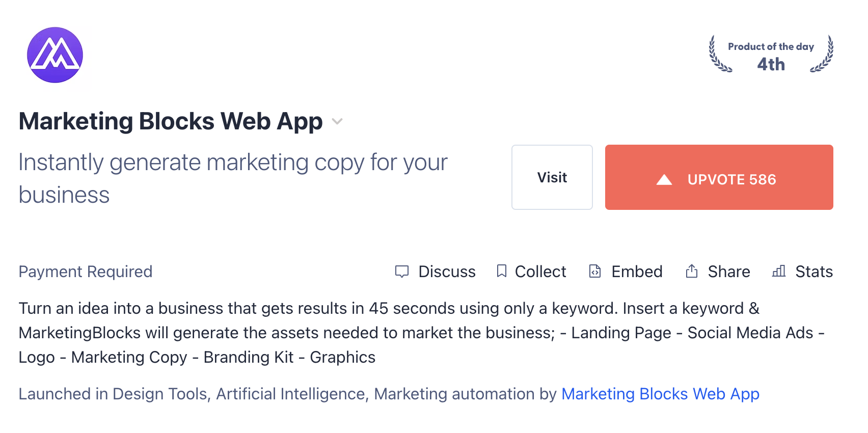Click the Collect bookmark icon
This screenshot has height=433, width=868.
click(x=502, y=271)
